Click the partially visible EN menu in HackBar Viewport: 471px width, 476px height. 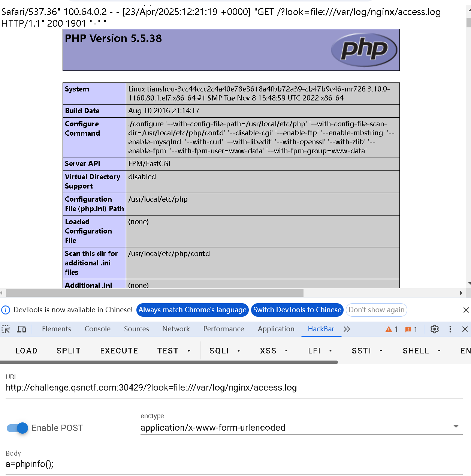[x=465, y=351]
